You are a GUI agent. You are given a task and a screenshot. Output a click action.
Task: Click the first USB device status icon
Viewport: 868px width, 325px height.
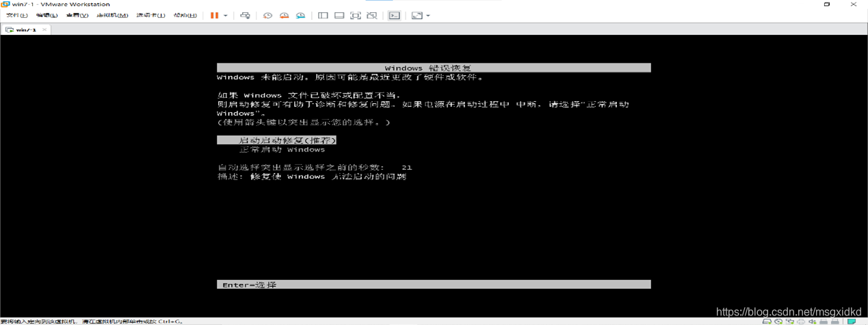[824, 321]
